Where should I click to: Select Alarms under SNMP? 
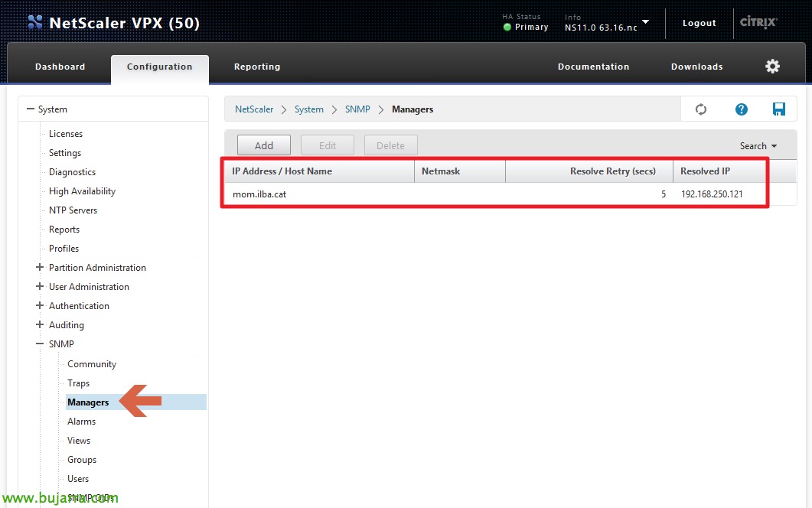coord(81,422)
